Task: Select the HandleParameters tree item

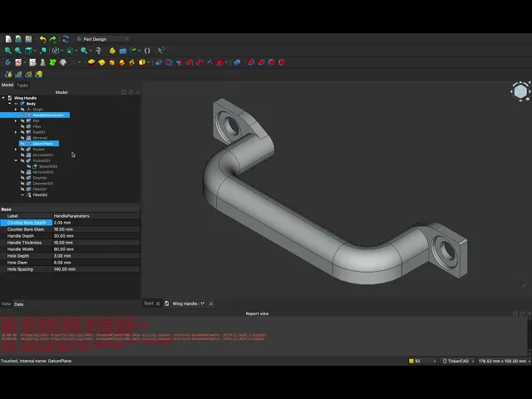Action: pos(48,116)
